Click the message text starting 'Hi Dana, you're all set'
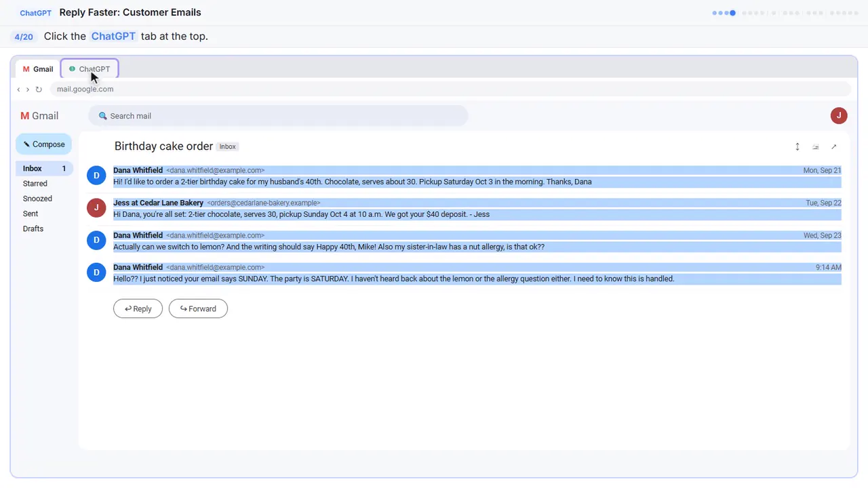Screen dimensions: 868x488 301,214
